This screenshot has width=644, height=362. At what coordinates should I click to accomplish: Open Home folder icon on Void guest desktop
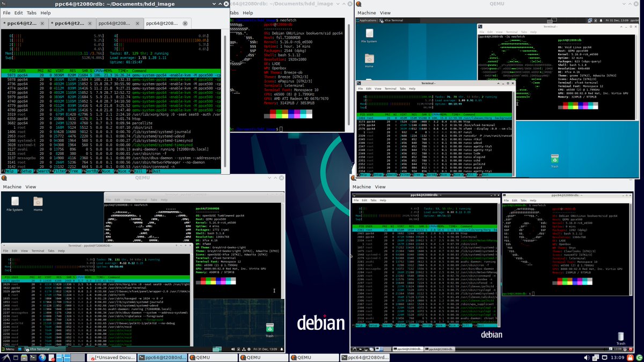[369, 60]
